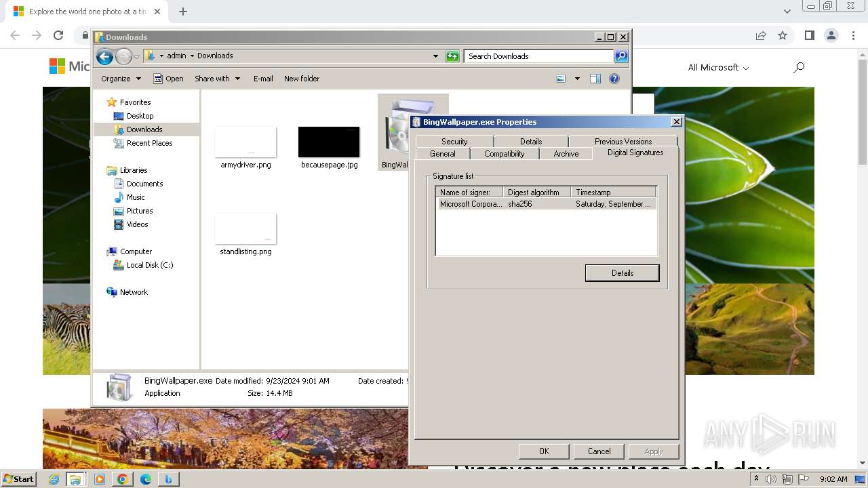
Task: Open the Previous Versions tab
Action: [623, 141]
